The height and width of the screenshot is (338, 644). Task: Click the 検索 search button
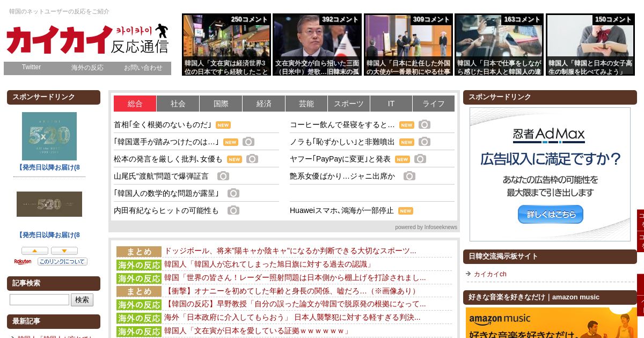tap(82, 300)
